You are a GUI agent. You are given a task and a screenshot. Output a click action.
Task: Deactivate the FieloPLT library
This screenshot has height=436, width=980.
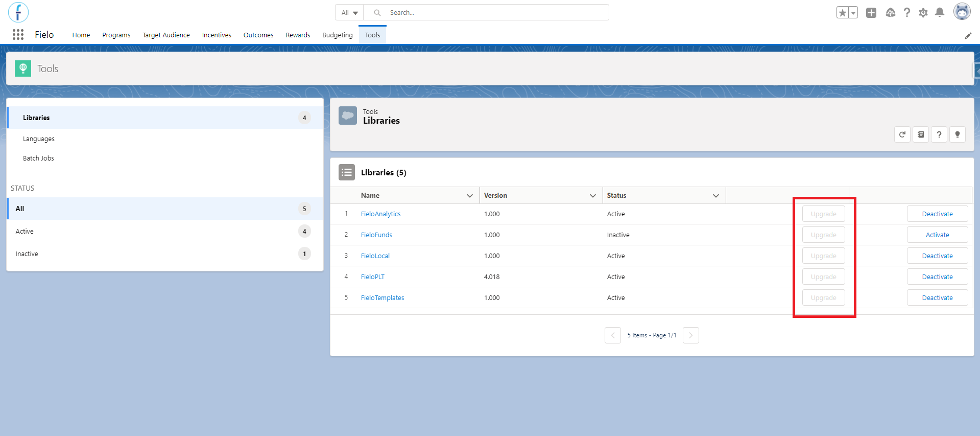point(938,277)
